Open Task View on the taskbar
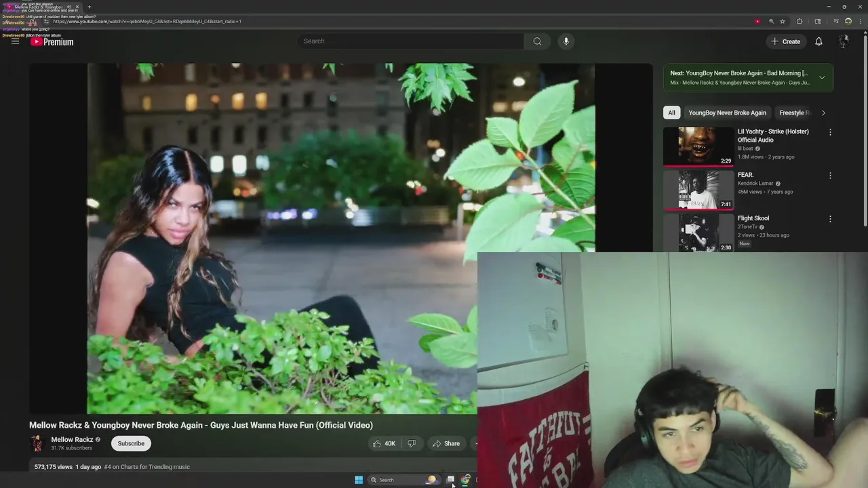868x488 pixels. (450, 480)
